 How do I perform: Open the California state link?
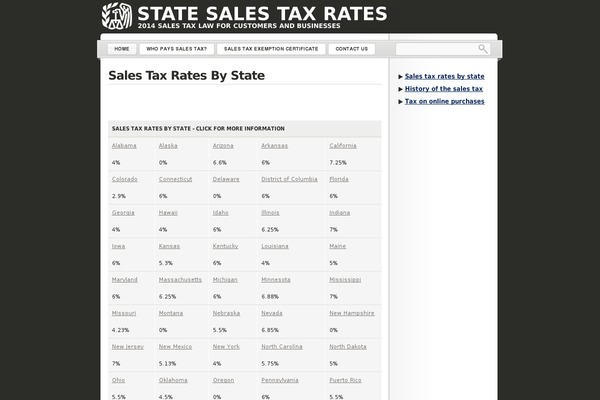pyautogui.click(x=343, y=146)
